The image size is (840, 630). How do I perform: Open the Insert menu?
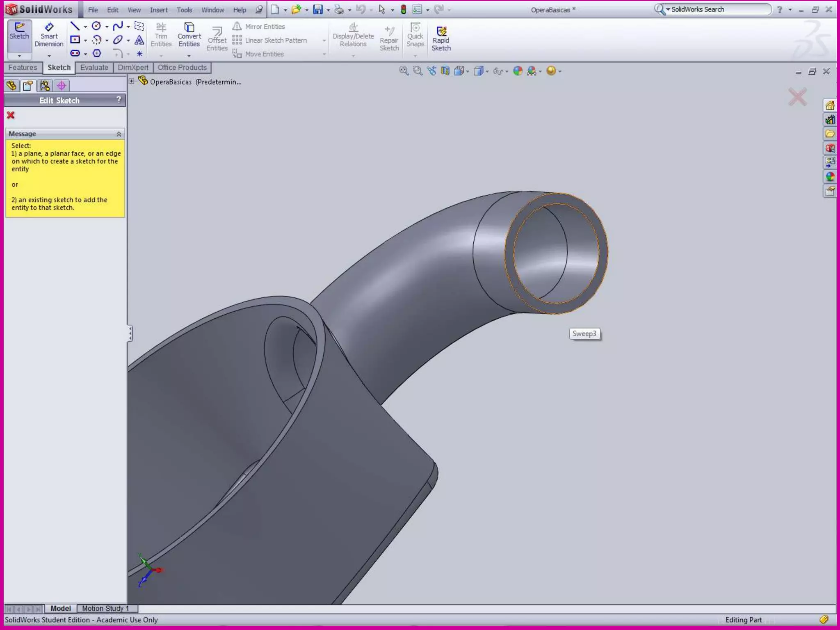(158, 10)
